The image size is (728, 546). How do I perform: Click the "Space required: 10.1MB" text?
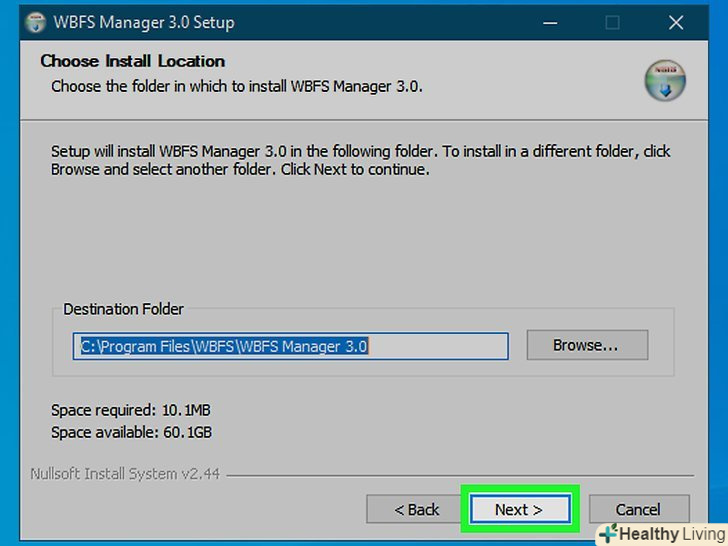pos(131,411)
